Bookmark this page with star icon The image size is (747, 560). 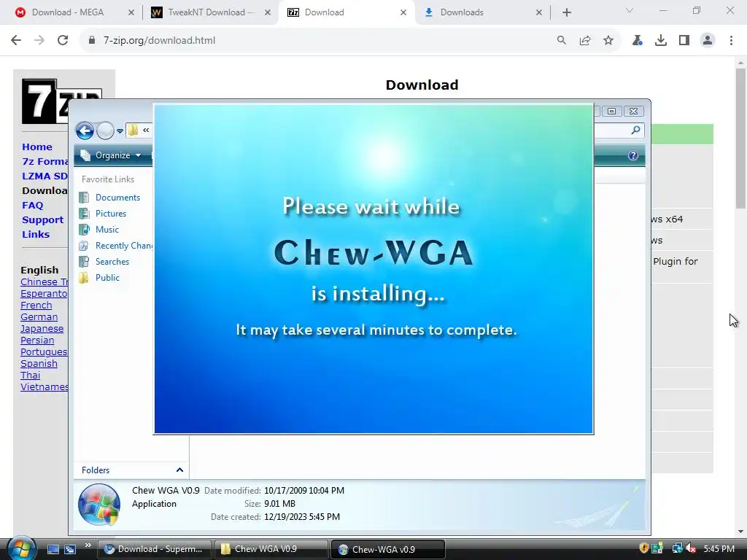(608, 41)
